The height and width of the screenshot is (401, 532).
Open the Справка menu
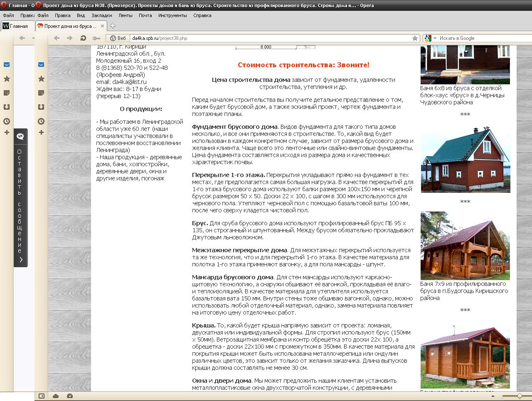[202, 15]
